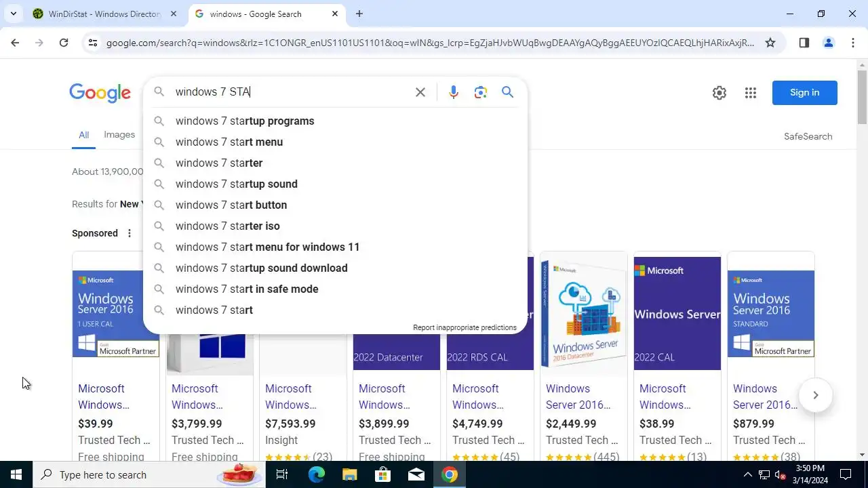Open network status in tray
This screenshot has height=488, width=868.
764,474
